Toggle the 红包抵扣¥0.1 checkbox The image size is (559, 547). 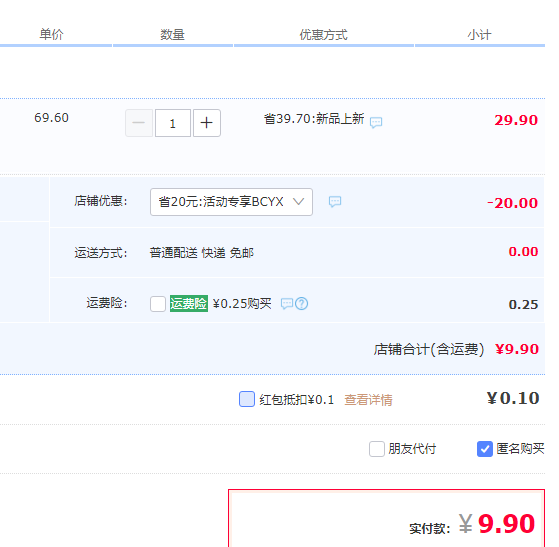247,399
